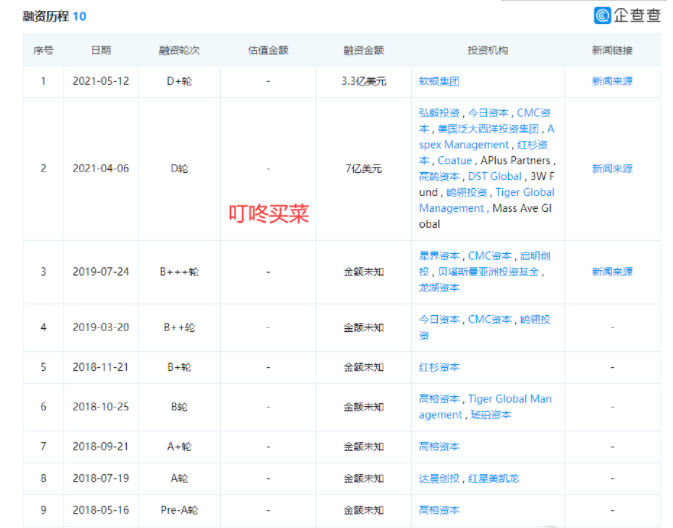Open 贝塔斯曼亚洲投资基金 investor link
The width and height of the screenshot is (673, 528).
point(488,272)
